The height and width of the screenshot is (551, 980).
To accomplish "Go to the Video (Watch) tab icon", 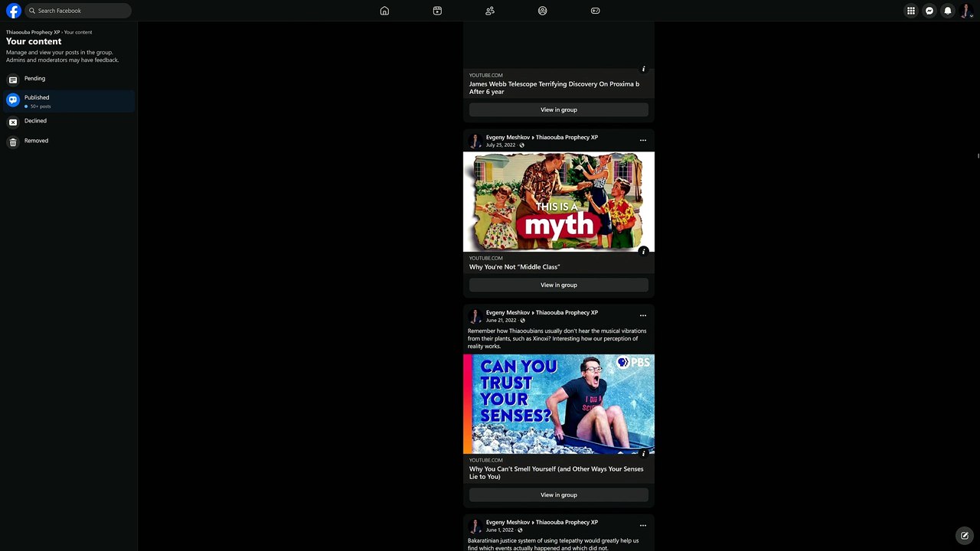I will pos(437,11).
